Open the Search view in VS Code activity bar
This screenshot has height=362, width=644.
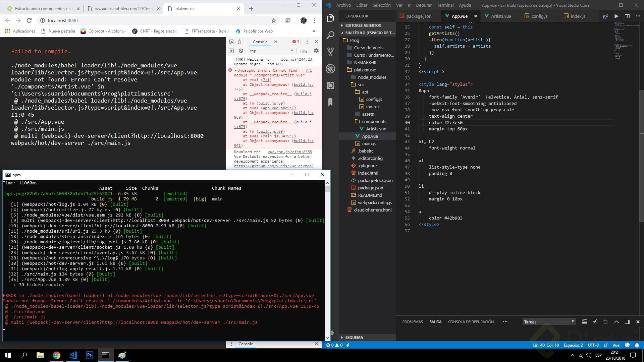click(330, 35)
